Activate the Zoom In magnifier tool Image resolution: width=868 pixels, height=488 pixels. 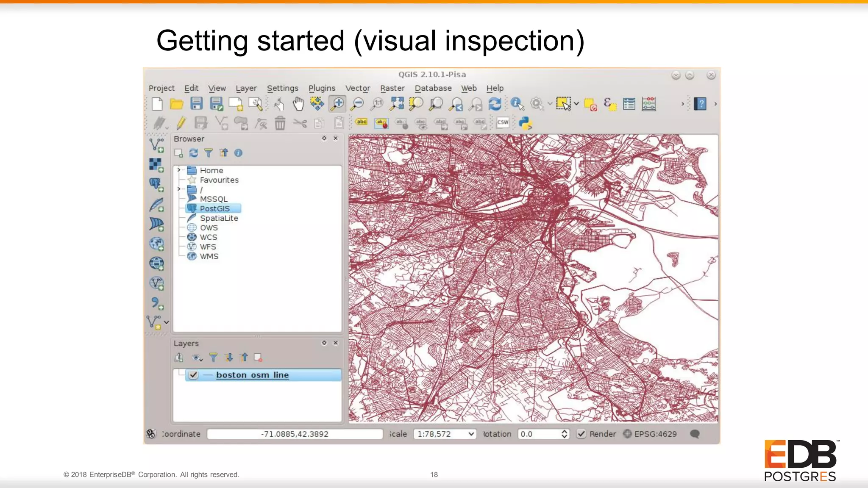[x=338, y=104]
